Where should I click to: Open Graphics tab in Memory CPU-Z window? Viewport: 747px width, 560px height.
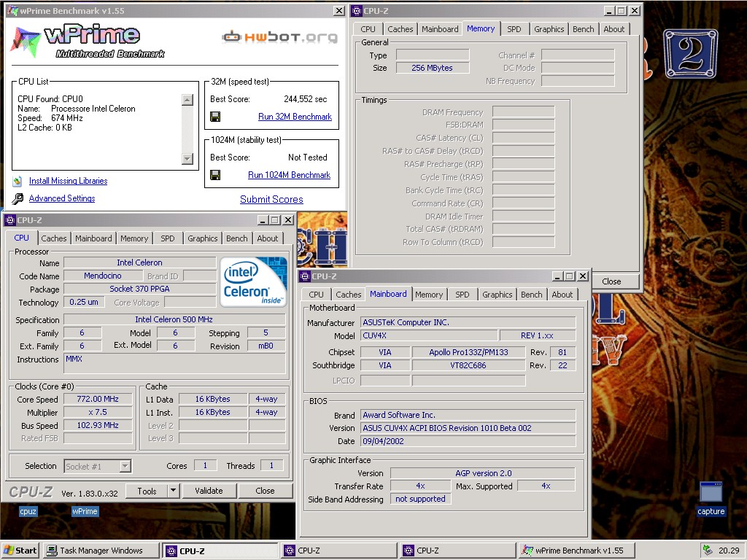[x=549, y=29]
